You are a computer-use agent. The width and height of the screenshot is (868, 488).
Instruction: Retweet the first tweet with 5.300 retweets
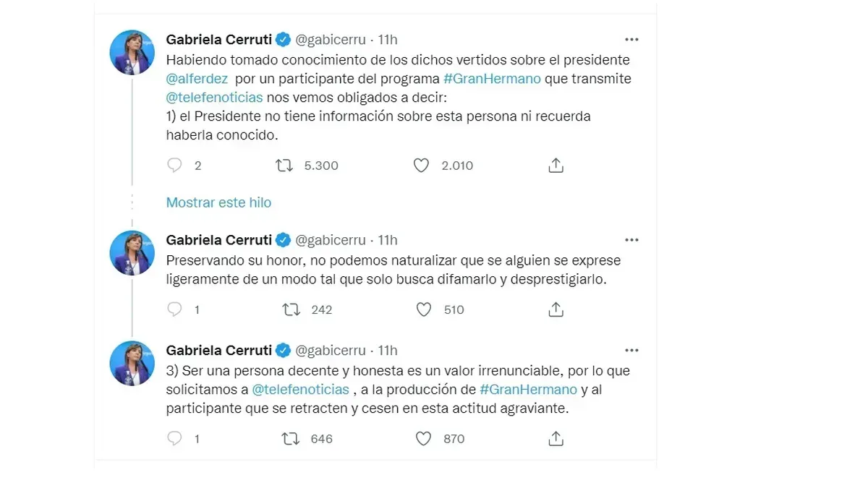pyautogui.click(x=284, y=166)
